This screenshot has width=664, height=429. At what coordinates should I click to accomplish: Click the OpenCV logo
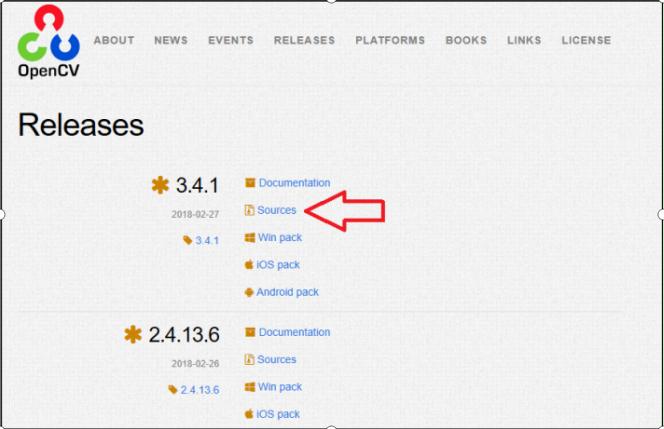pos(48,42)
